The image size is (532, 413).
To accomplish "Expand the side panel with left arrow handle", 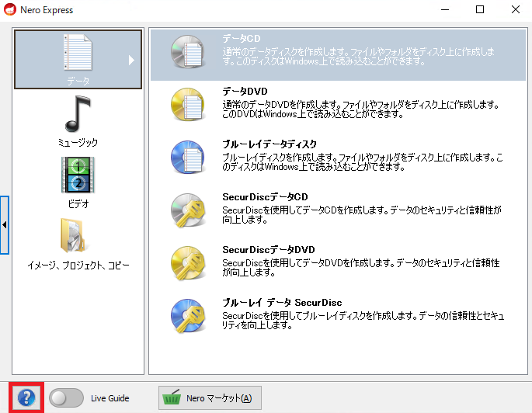I will [x=5, y=225].
